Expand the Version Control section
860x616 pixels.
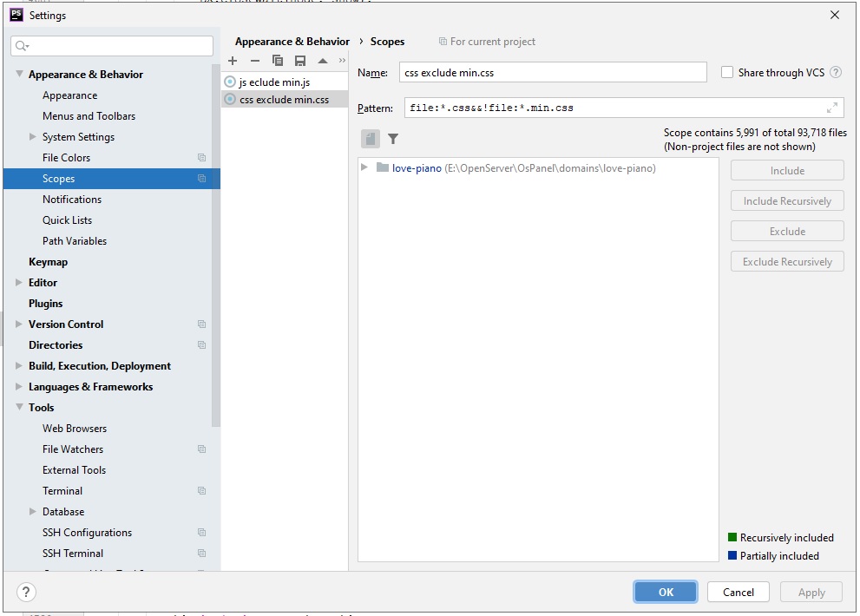click(18, 324)
